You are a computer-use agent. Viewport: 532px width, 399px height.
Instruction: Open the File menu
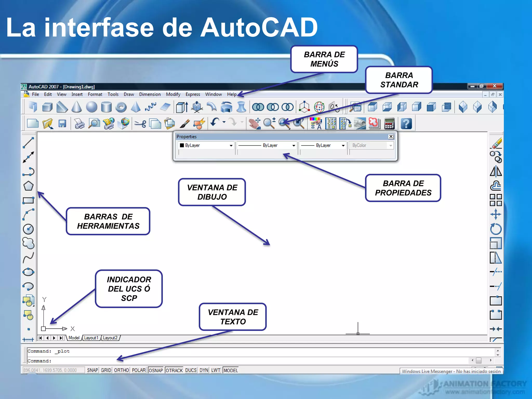35,95
